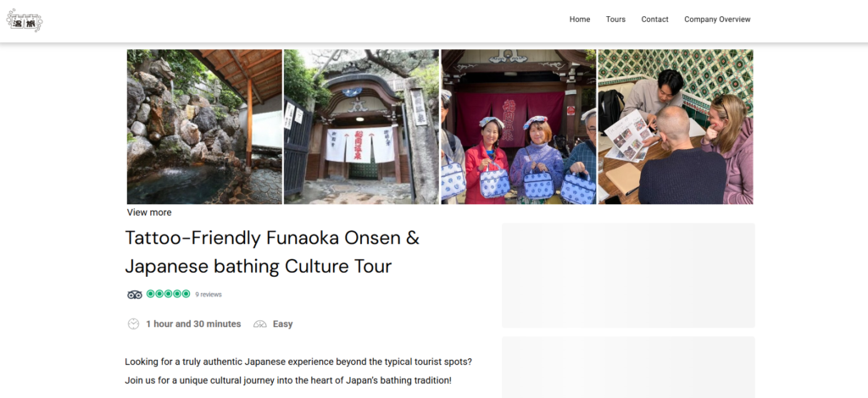Click the upper gray placeholder card
Viewport: 868px width, 398px height.
[628, 275]
